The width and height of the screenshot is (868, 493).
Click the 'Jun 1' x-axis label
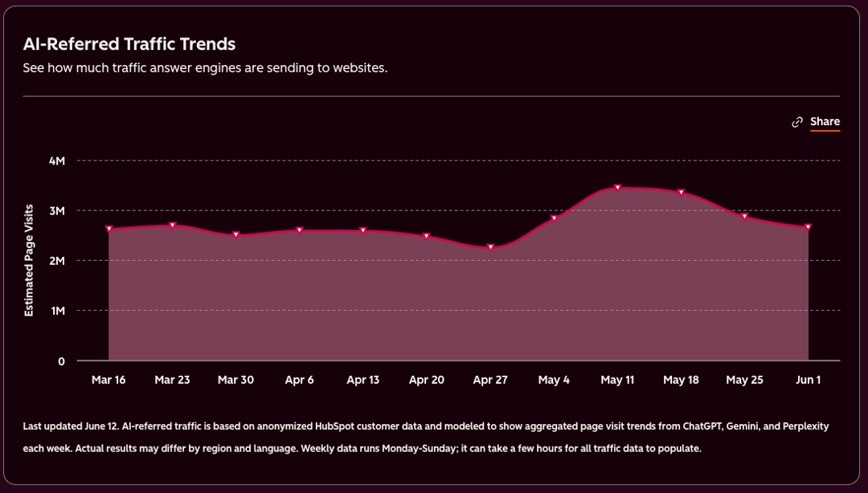tap(809, 380)
